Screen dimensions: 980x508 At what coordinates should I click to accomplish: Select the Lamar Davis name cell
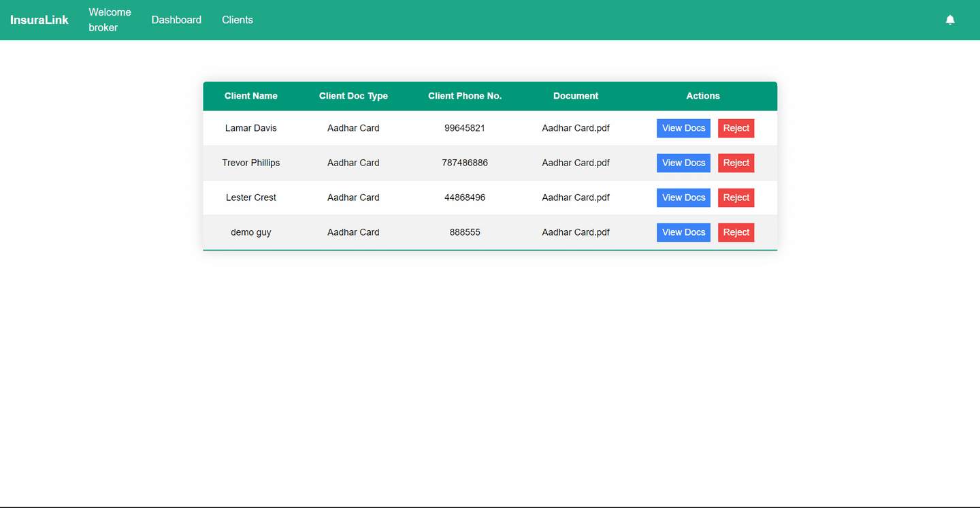(x=251, y=128)
